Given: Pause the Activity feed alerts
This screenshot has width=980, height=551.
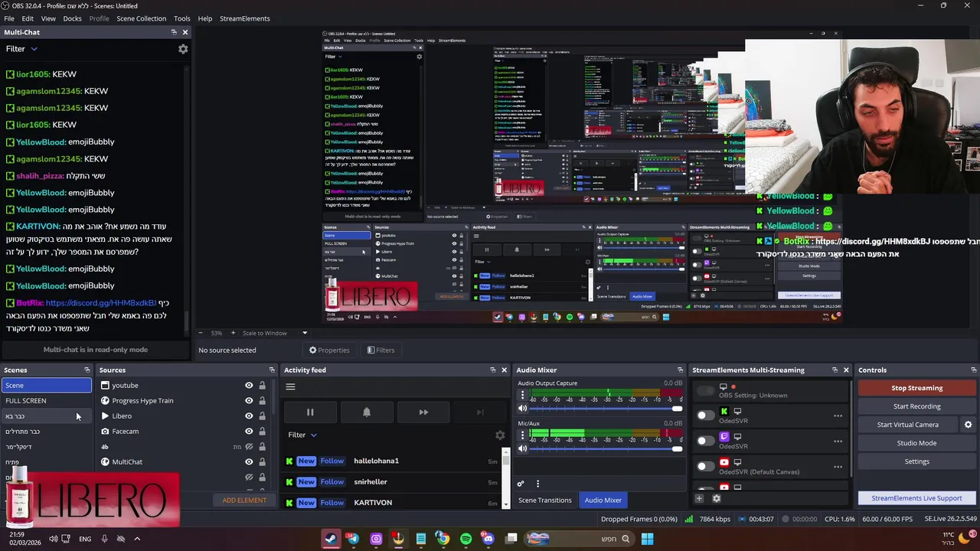Looking at the screenshot, I should tap(310, 412).
